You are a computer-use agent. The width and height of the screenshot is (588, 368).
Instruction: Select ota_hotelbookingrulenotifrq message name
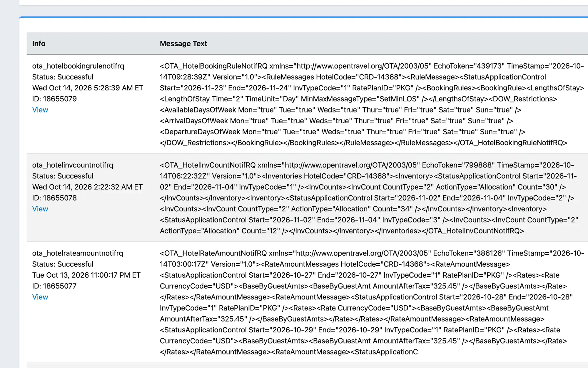click(x=78, y=66)
